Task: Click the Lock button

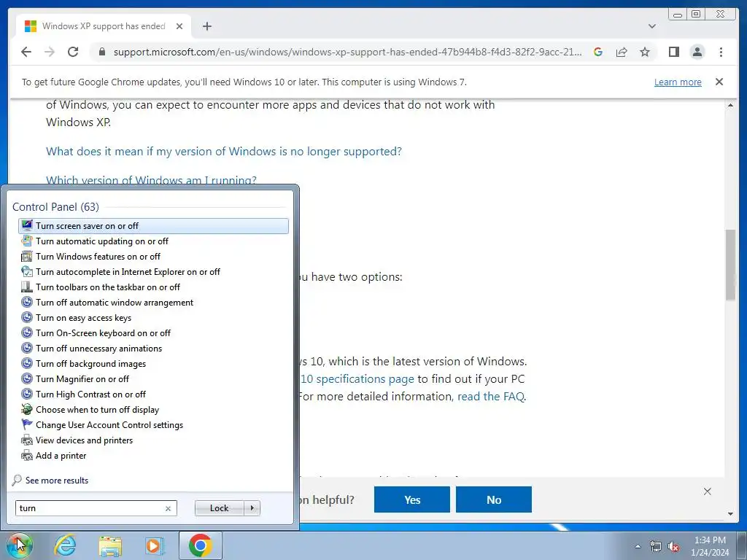Action: (219, 508)
